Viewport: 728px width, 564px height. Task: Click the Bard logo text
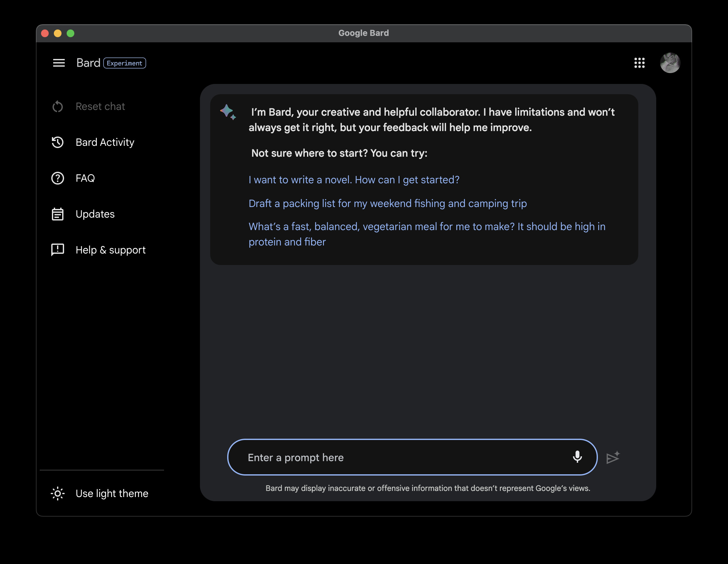[88, 63]
